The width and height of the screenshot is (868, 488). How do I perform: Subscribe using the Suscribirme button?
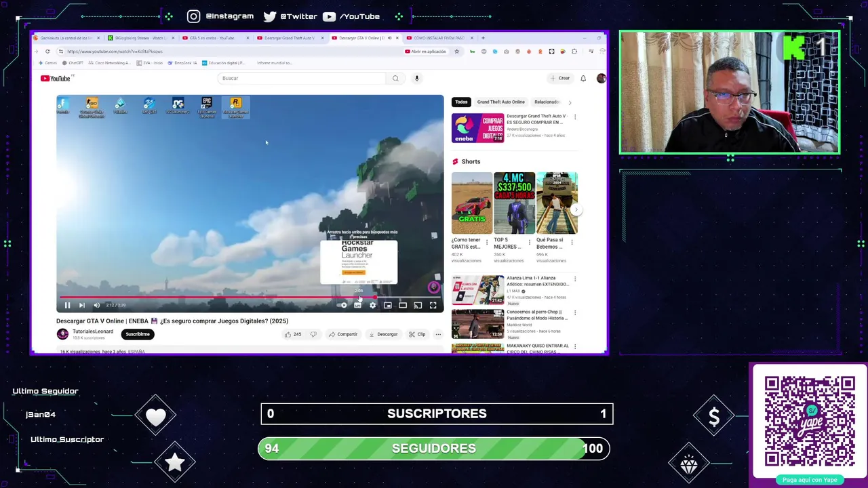coord(137,334)
